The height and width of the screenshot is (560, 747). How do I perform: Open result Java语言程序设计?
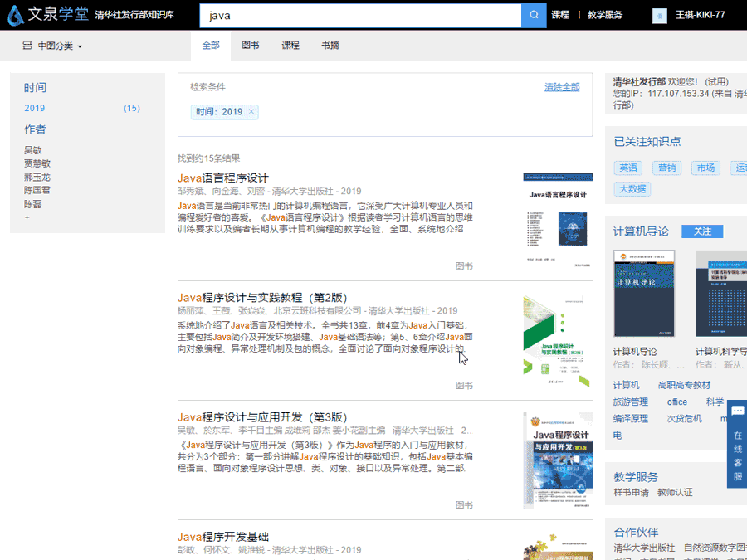tap(223, 178)
